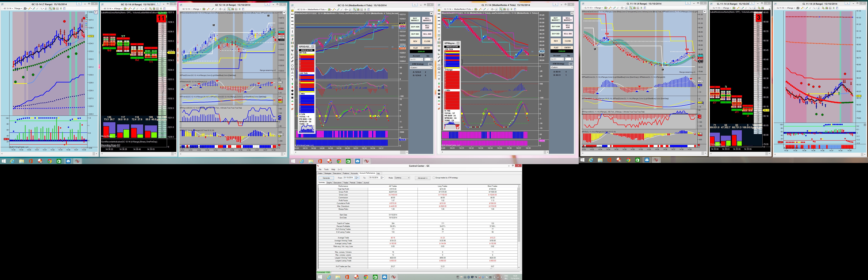Image resolution: width=868 pixels, height=280 pixels.
Task: Click SELL MARKET in CL Chart Trader
Action: point(568,19)
